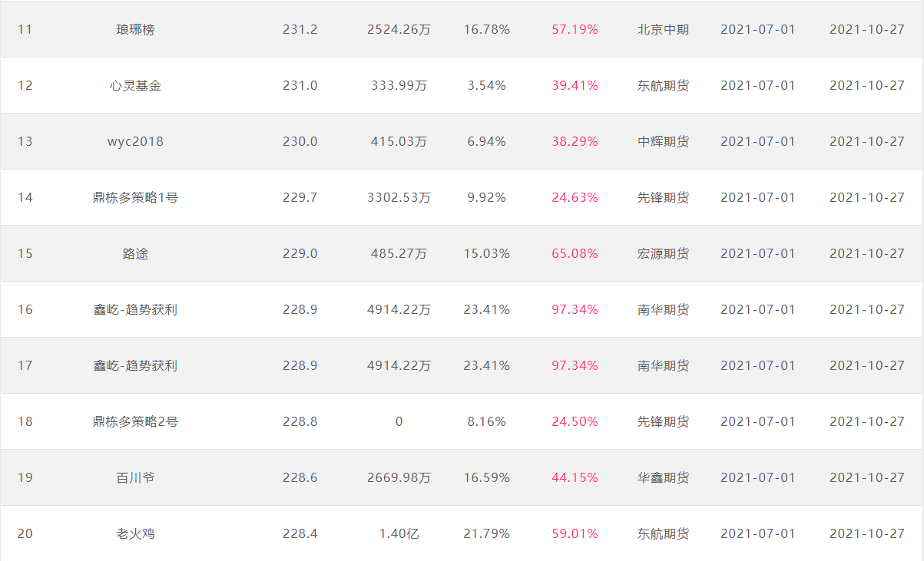The image size is (924, 561).
Task: Click the 百川爷 account name
Action: [135, 477]
